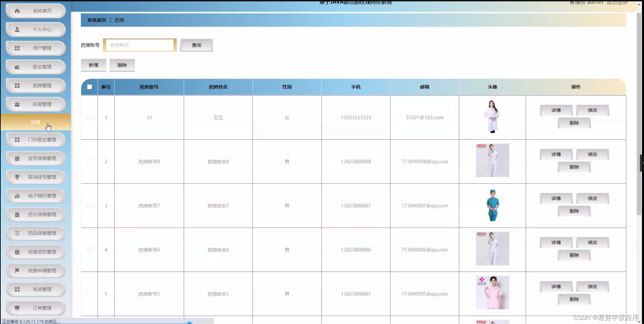The width and height of the screenshot is (644, 324).
Task: Click avatar thumbnail in 药房账号7 row
Action: 493,205
